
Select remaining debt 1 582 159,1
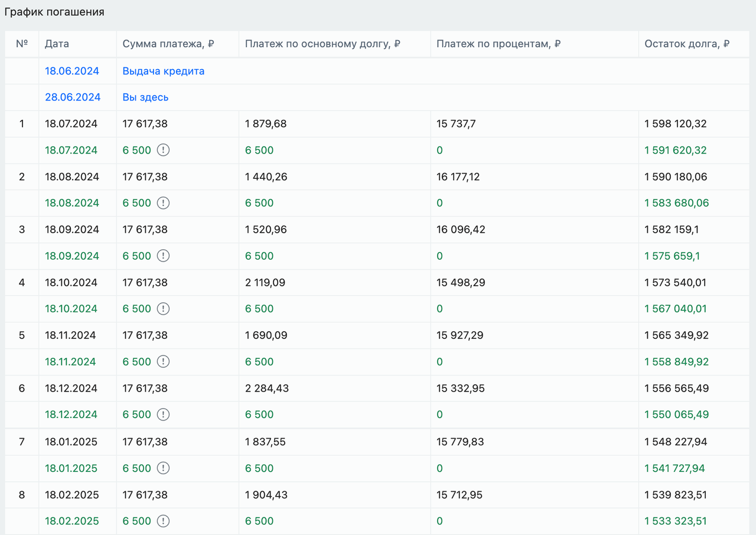pos(672,229)
